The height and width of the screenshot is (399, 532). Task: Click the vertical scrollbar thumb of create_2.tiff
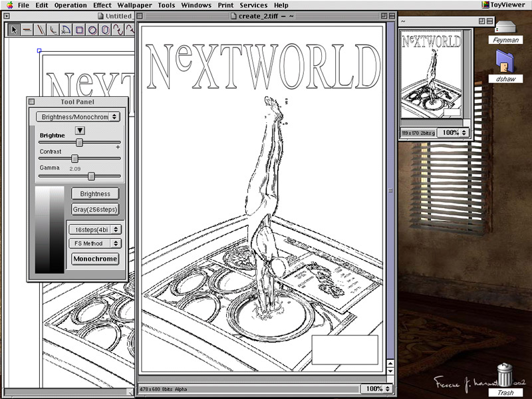pyautogui.click(x=390, y=191)
